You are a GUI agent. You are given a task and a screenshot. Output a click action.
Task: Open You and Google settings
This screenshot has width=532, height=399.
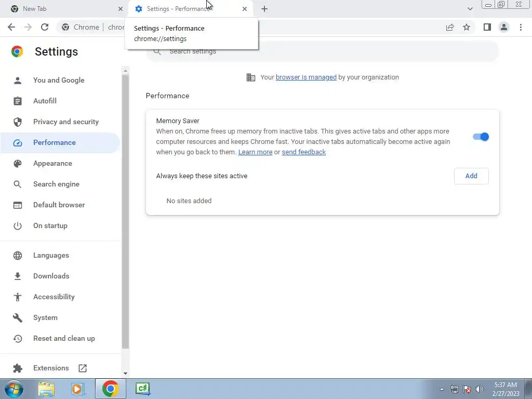point(59,81)
